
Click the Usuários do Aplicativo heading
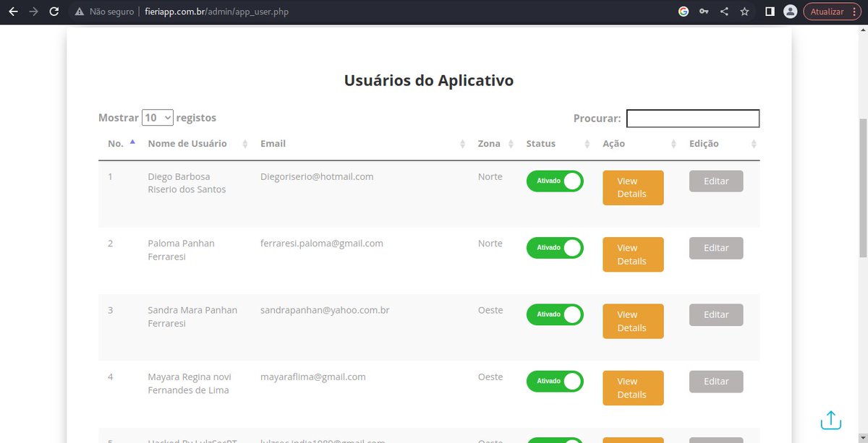tap(429, 80)
